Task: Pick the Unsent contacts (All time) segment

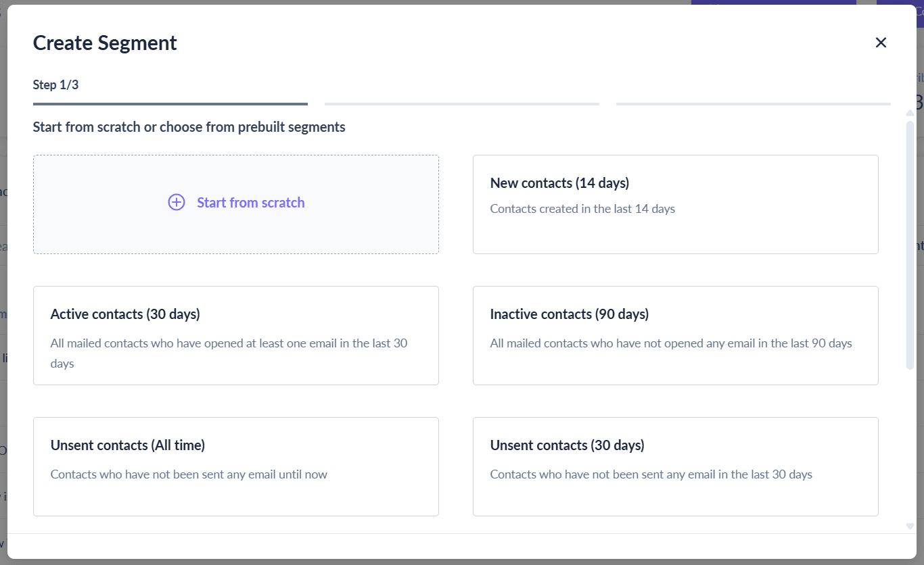Action: [235, 466]
